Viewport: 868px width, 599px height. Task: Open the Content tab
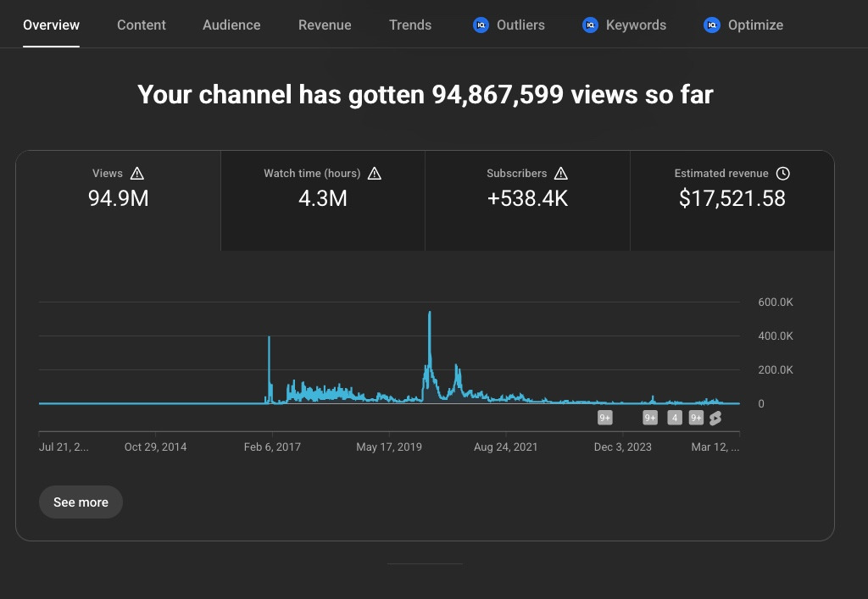click(142, 25)
